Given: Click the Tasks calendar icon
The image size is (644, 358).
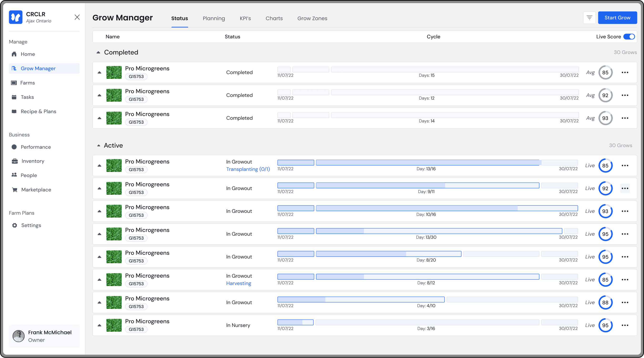Looking at the screenshot, I should click(x=14, y=97).
